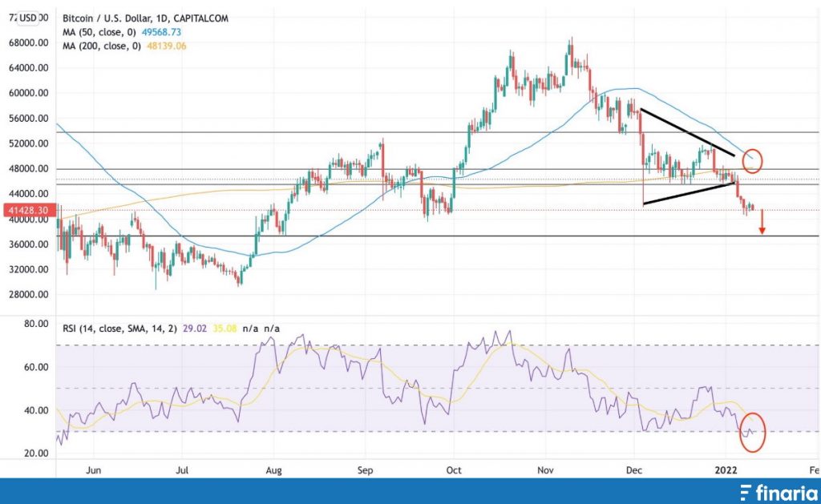Select the 44000.00 price axis label
821x504 pixels.
point(29,194)
